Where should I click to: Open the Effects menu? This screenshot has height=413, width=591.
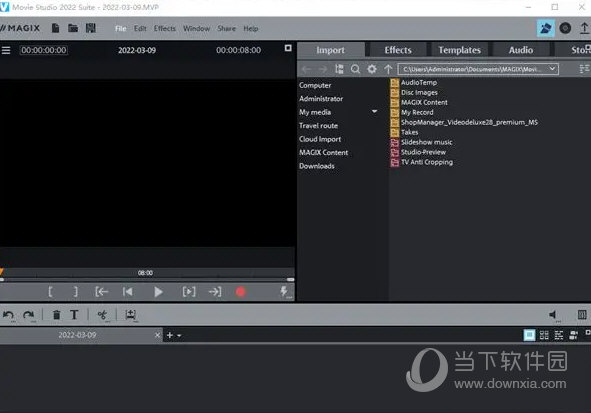pyautogui.click(x=165, y=29)
